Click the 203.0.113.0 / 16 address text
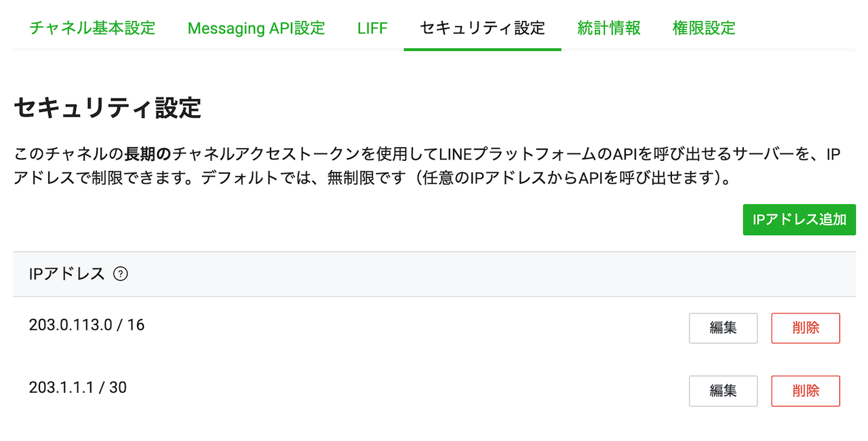Image resolution: width=868 pixels, height=441 pixels. [87, 325]
